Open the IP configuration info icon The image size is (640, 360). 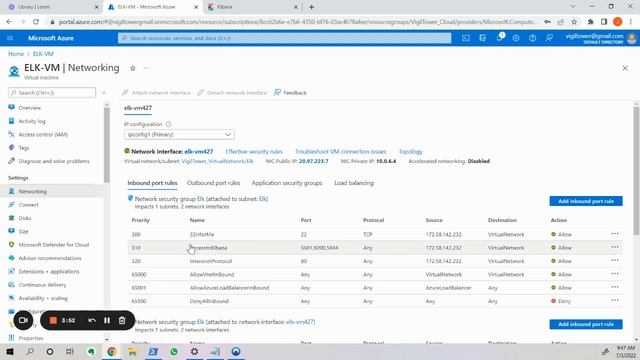point(169,124)
